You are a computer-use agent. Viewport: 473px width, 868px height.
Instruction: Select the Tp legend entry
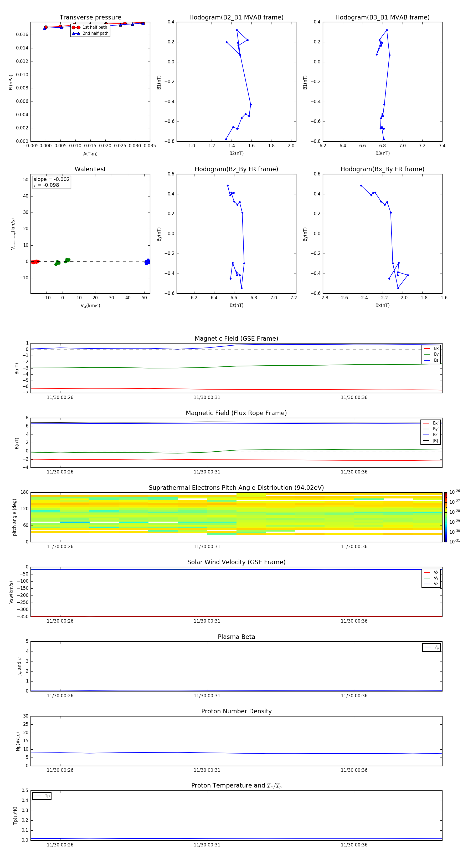point(42,796)
